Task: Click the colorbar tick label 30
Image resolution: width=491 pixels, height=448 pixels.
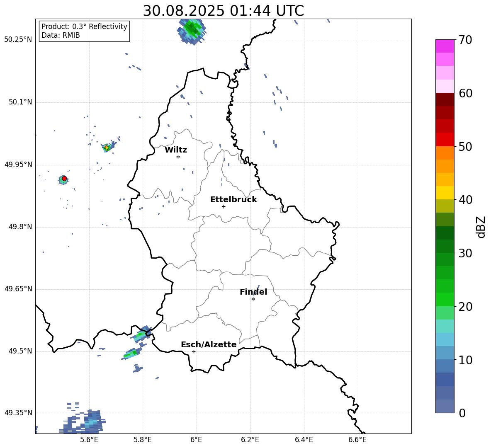Action: pos(465,253)
